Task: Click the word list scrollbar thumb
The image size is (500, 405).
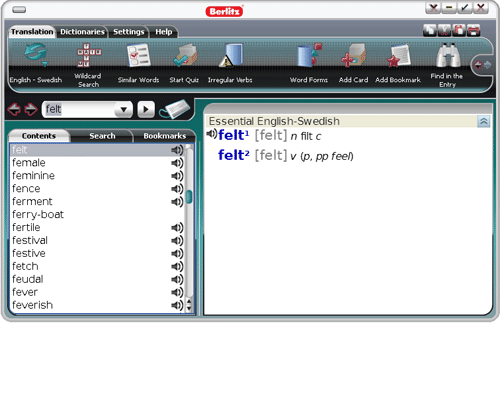Action: (189, 197)
